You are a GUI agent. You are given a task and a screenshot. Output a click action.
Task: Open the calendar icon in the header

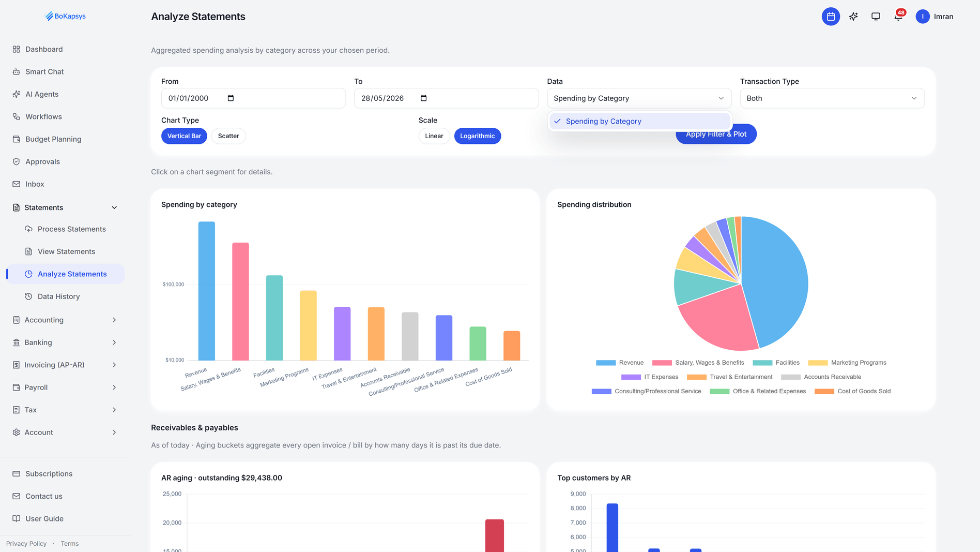click(831, 17)
